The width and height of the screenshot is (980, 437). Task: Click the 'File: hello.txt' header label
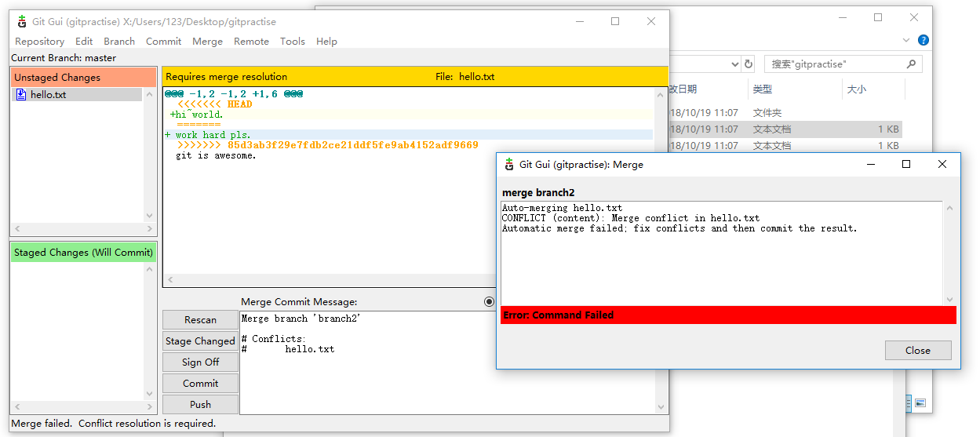click(465, 77)
